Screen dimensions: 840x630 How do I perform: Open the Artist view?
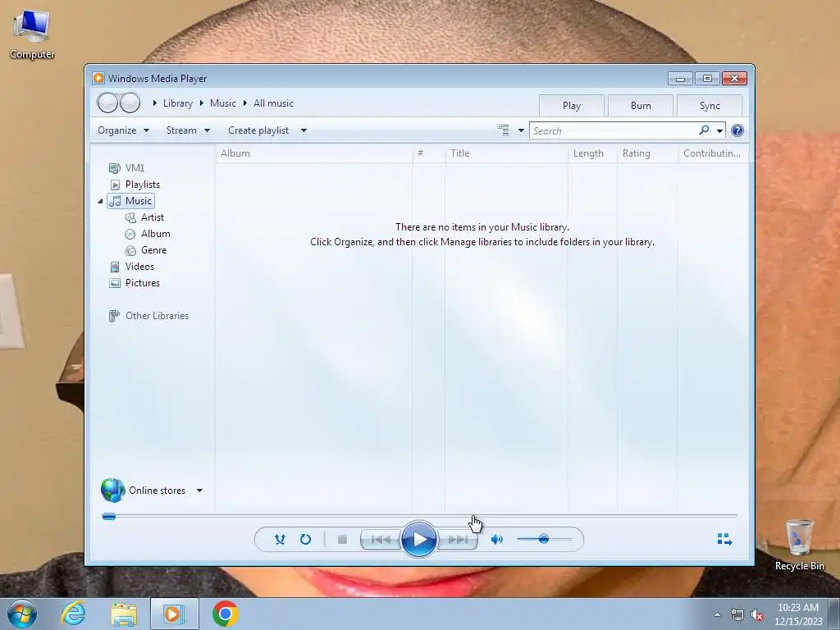(144, 217)
